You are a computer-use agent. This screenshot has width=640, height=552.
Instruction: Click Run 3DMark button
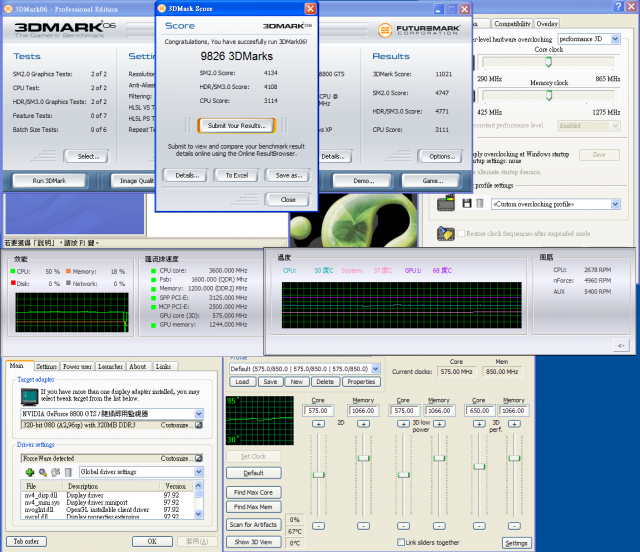[x=49, y=181]
